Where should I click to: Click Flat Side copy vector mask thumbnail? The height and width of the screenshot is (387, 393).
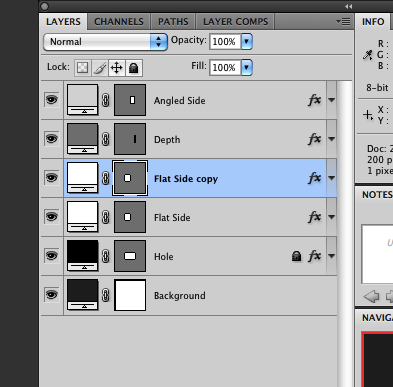[130, 178]
